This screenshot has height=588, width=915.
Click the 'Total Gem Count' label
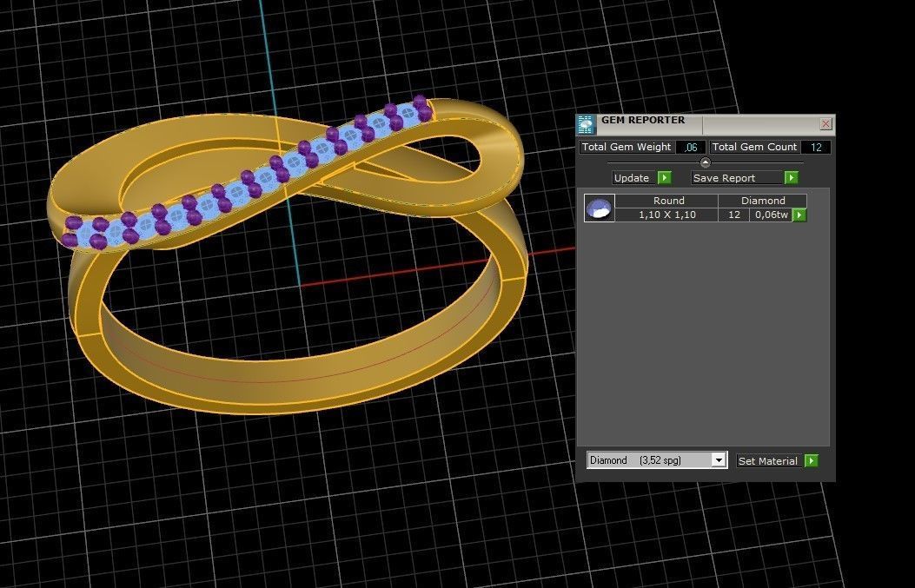pos(754,147)
